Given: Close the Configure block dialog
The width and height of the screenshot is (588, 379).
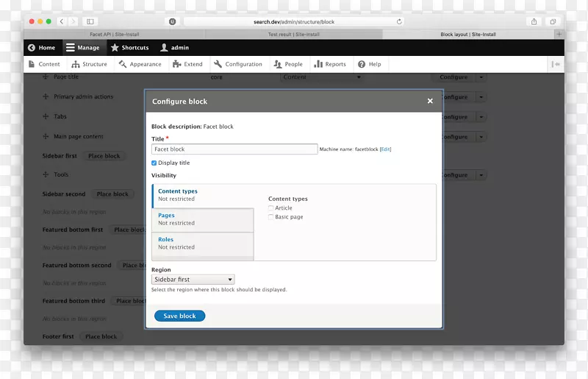Looking at the screenshot, I should tap(430, 101).
